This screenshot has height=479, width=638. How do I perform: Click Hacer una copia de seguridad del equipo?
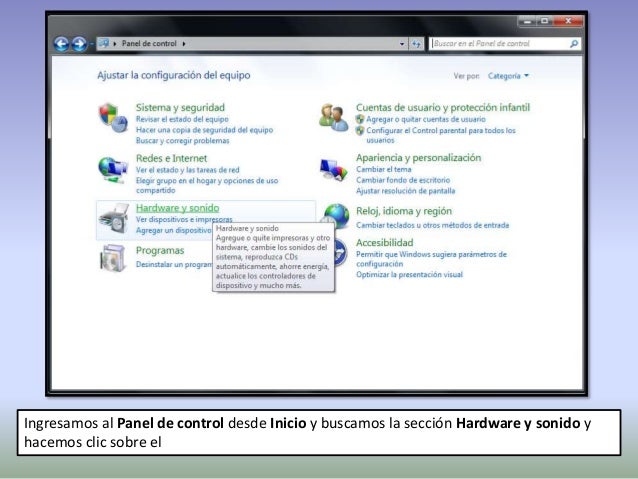click(x=205, y=130)
